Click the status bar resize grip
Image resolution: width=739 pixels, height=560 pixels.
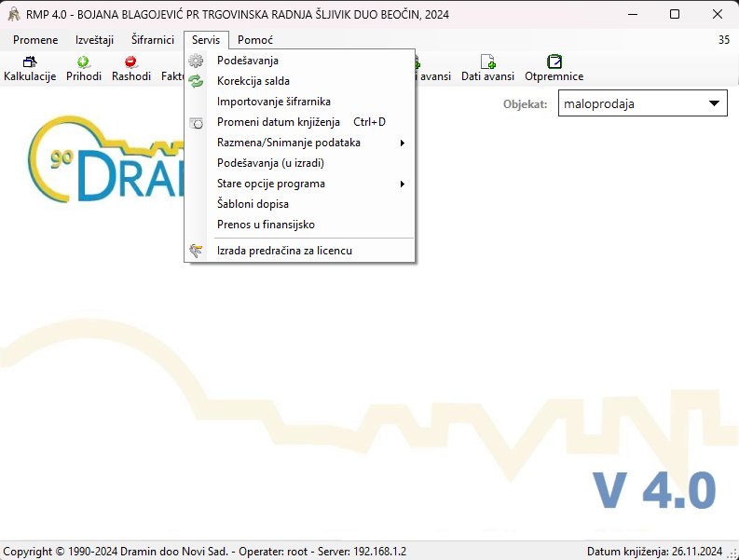(732, 554)
